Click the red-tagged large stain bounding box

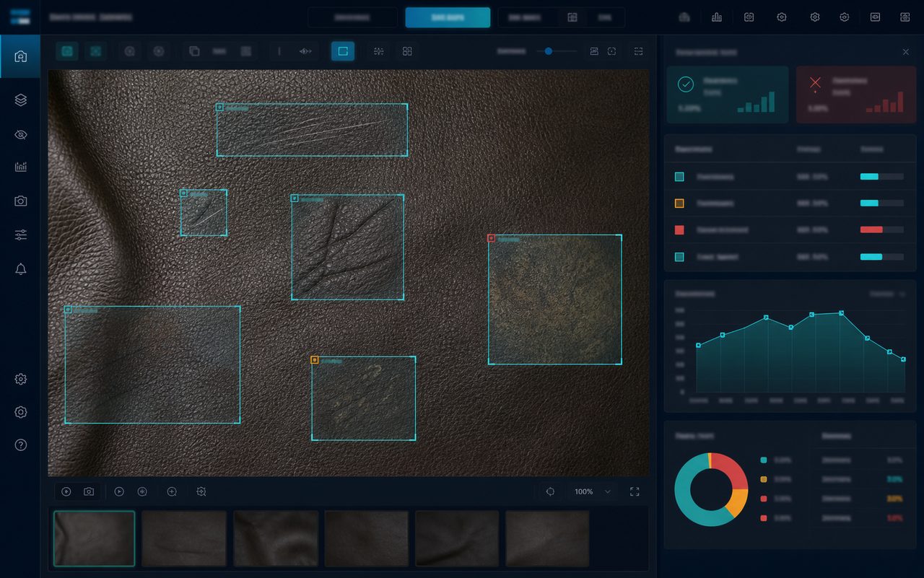(554, 299)
